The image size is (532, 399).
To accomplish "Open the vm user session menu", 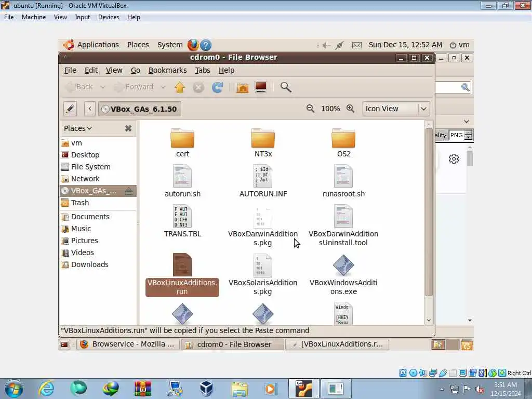I will point(460,45).
